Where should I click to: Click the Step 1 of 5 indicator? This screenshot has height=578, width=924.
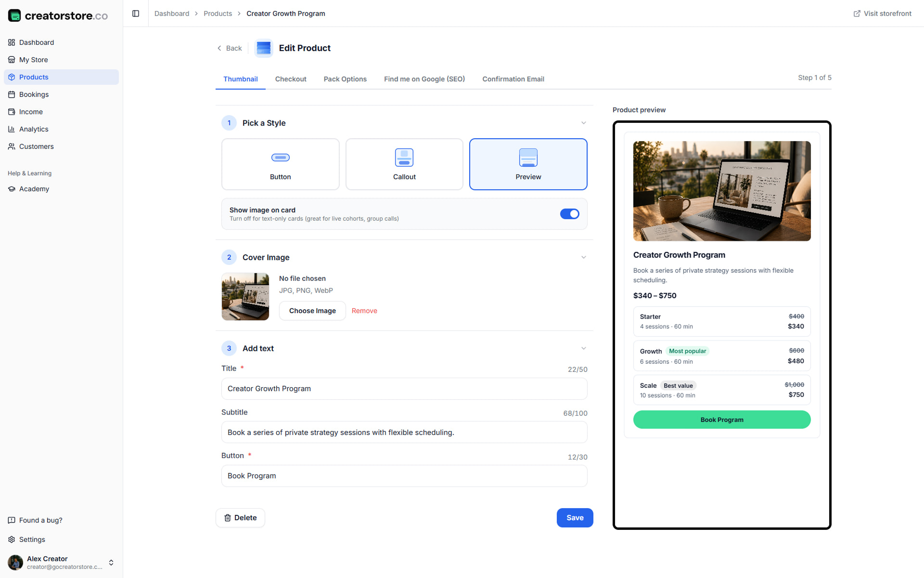[814, 78]
